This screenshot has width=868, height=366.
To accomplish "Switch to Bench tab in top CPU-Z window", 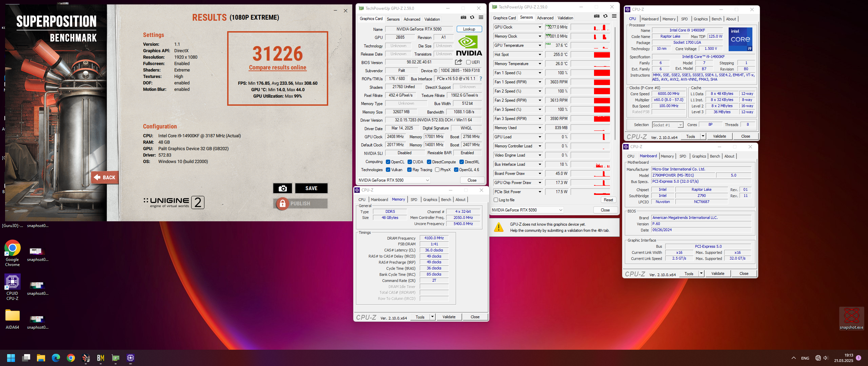I will pyautogui.click(x=716, y=19).
